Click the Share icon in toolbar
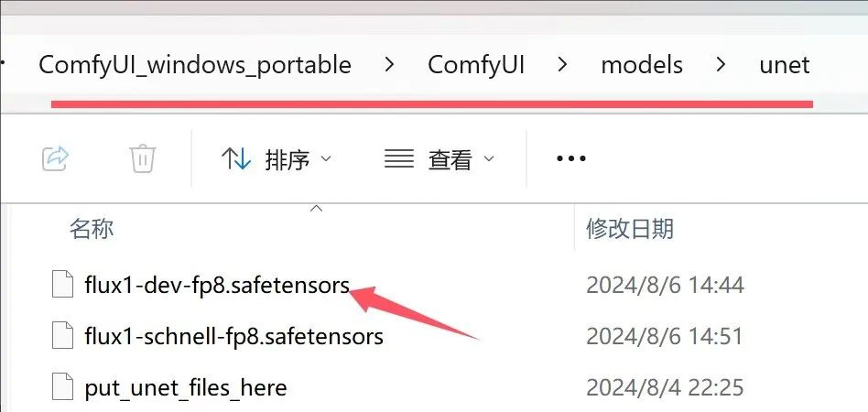 click(x=55, y=159)
